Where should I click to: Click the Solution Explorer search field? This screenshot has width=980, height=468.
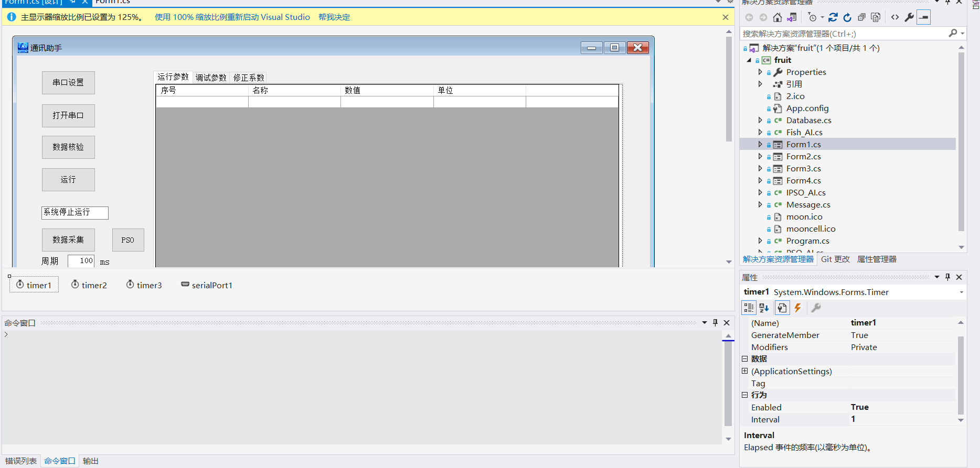(x=844, y=34)
